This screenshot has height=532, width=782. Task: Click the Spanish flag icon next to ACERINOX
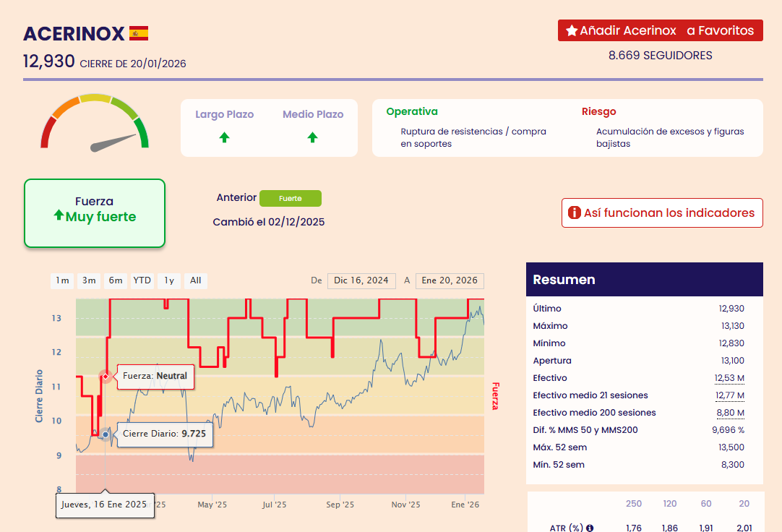click(x=139, y=33)
